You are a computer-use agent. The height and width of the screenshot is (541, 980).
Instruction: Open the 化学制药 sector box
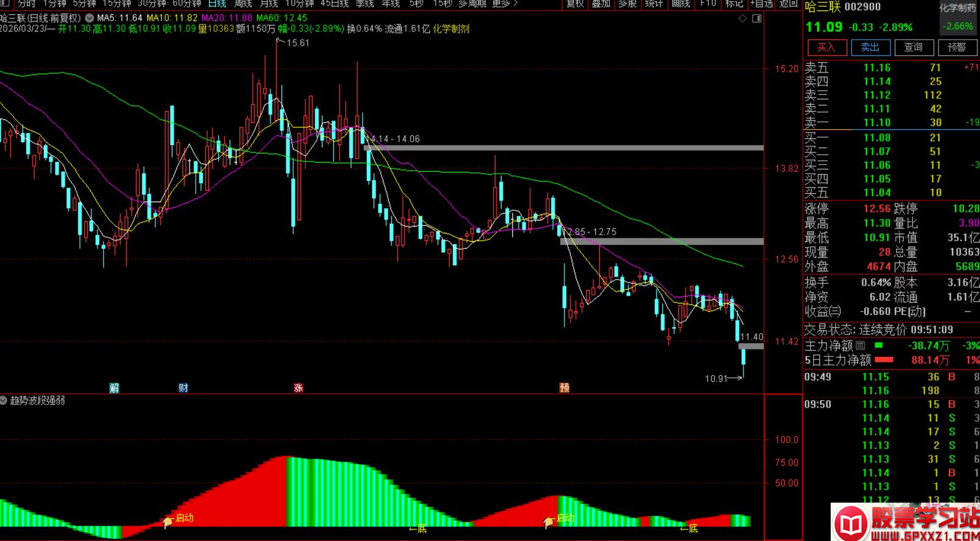pyautogui.click(x=957, y=18)
